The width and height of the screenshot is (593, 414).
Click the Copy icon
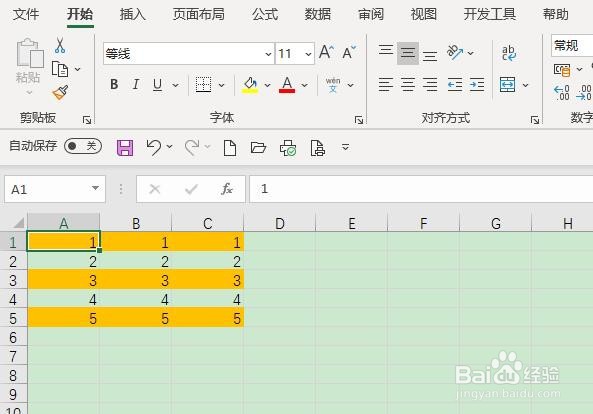(x=60, y=69)
